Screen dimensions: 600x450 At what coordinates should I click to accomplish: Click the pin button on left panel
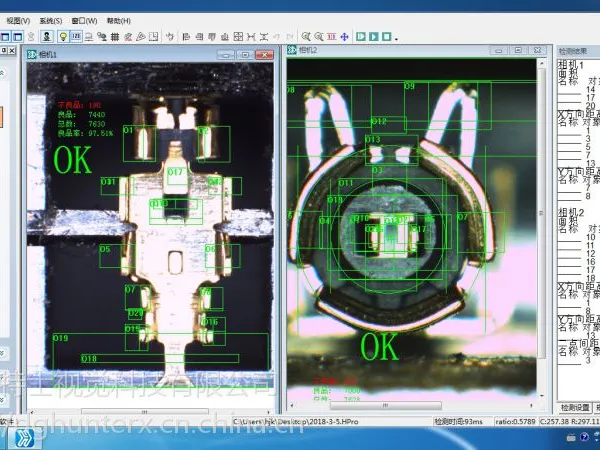pos(3,50)
